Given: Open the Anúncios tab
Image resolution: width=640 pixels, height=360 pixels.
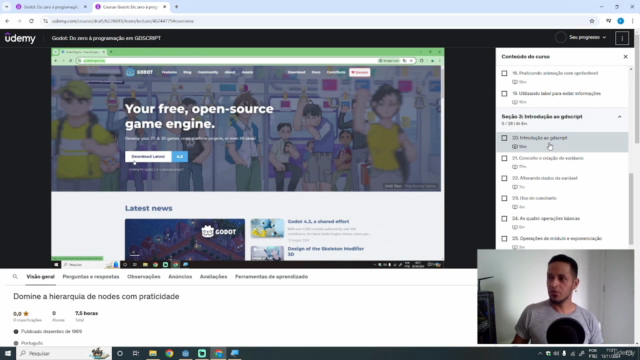Looking at the screenshot, I should [180, 277].
